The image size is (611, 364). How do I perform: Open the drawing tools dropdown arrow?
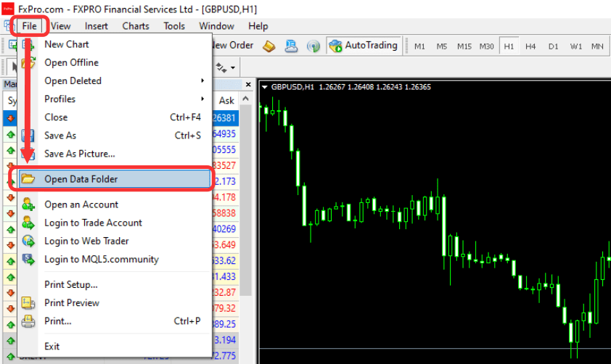tap(233, 67)
